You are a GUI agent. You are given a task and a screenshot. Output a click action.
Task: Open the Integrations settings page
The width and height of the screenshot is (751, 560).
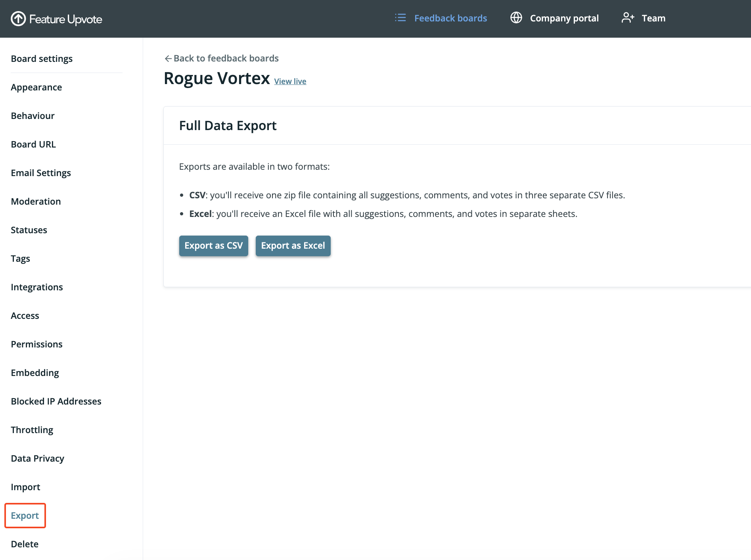pos(37,287)
